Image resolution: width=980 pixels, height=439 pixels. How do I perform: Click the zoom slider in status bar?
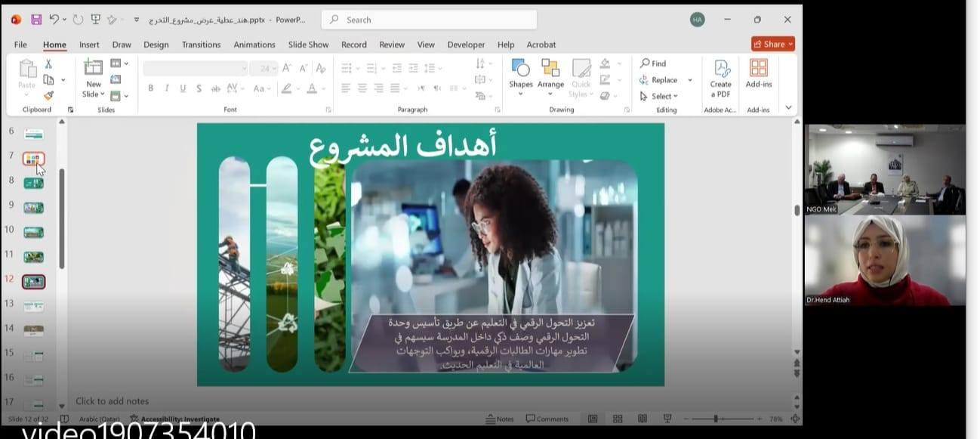[715, 419]
